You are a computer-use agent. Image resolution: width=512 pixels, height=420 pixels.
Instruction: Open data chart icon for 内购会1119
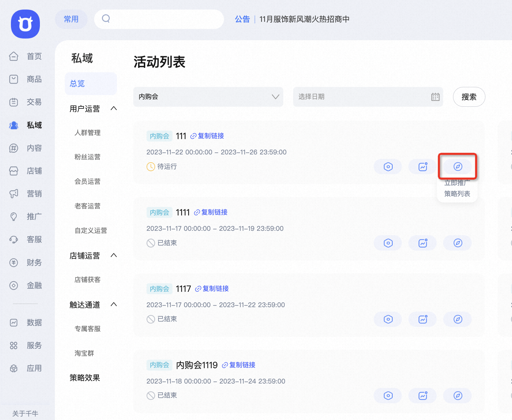(423, 396)
